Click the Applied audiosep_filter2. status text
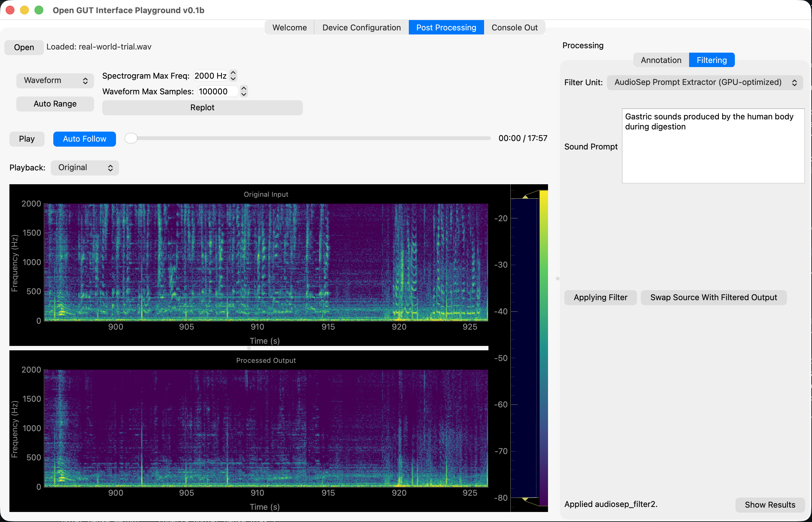Image resolution: width=812 pixels, height=522 pixels. point(610,504)
